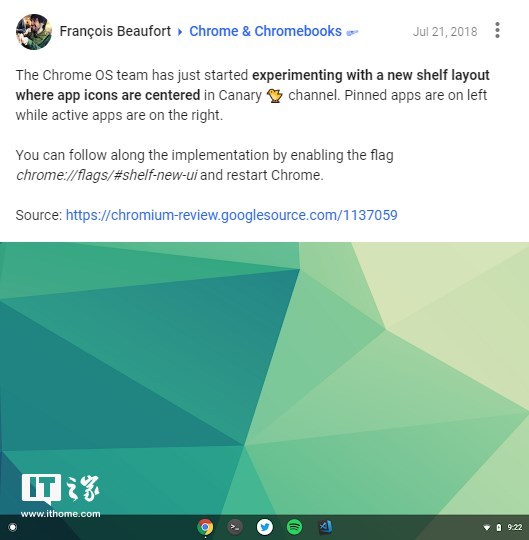
Task: Click the IT之家 watermark logo
Action: point(60,489)
